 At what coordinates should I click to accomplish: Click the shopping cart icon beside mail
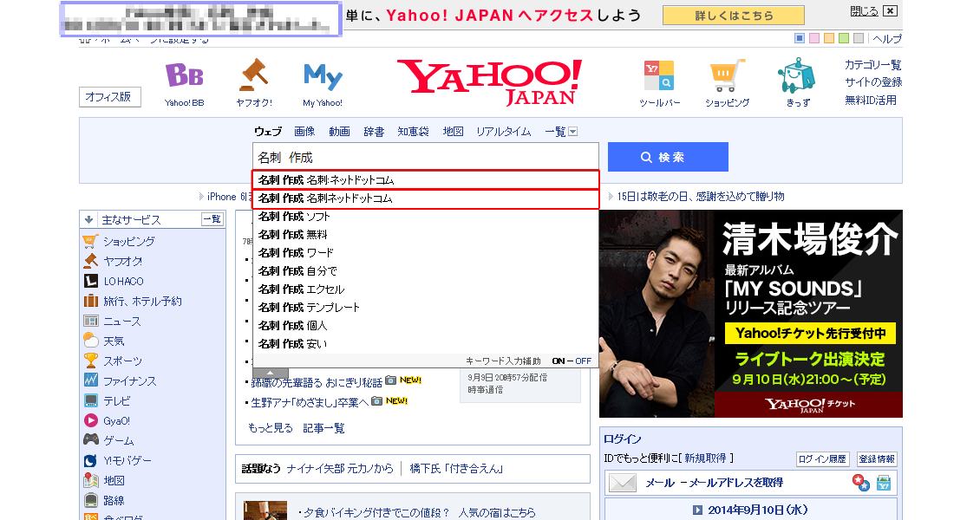point(884,483)
